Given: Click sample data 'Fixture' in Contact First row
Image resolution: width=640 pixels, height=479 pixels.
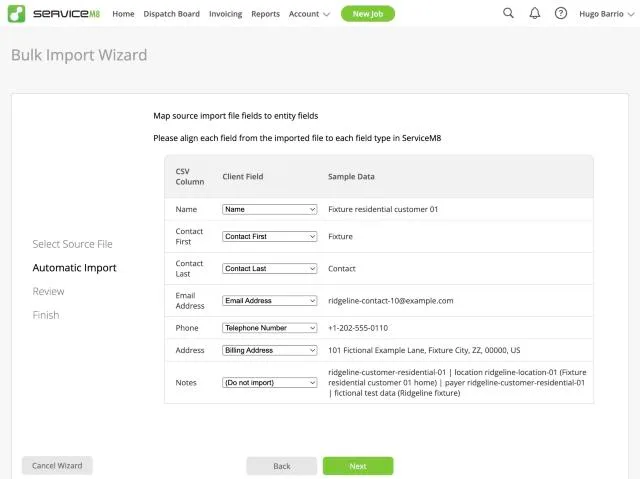Looking at the screenshot, I should (x=340, y=237).
